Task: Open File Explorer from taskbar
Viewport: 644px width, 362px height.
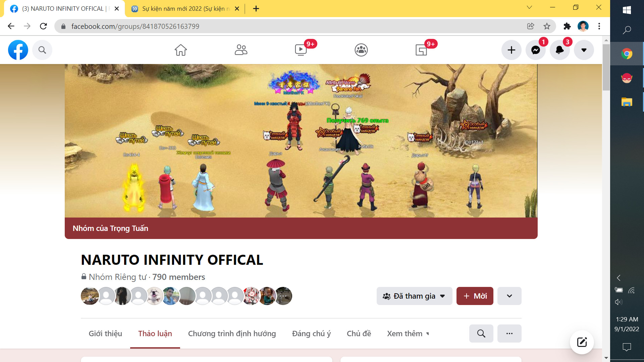Action: tap(627, 102)
